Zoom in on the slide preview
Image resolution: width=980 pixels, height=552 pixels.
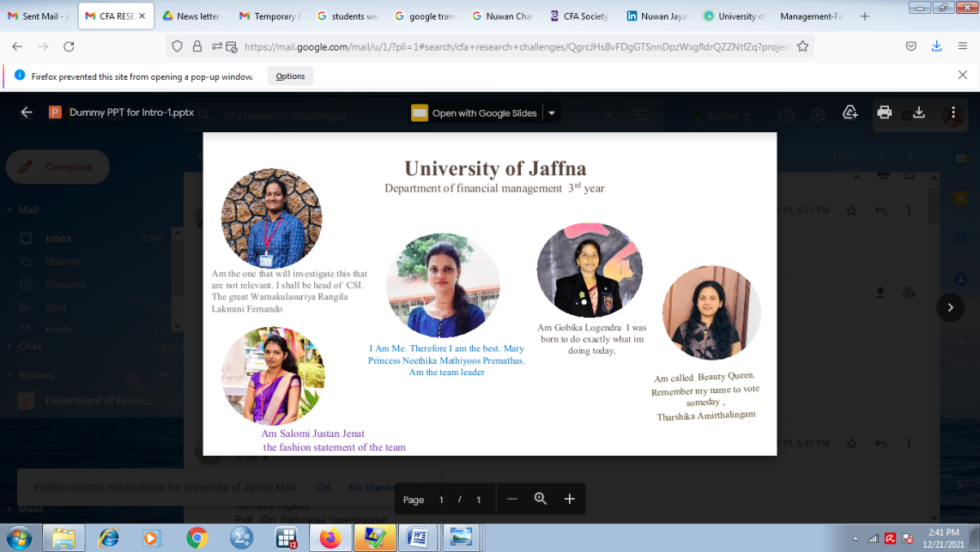pyautogui.click(x=569, y=499)
